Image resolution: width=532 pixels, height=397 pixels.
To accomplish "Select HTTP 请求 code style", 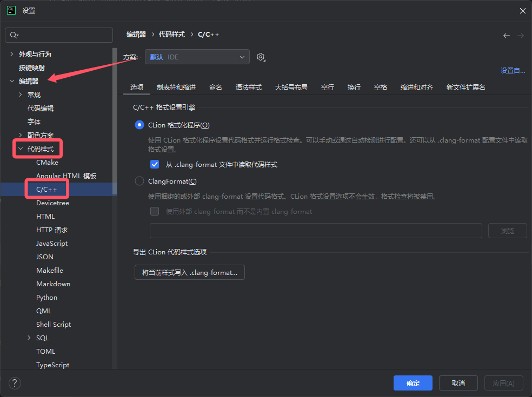I will click(52, 230).
